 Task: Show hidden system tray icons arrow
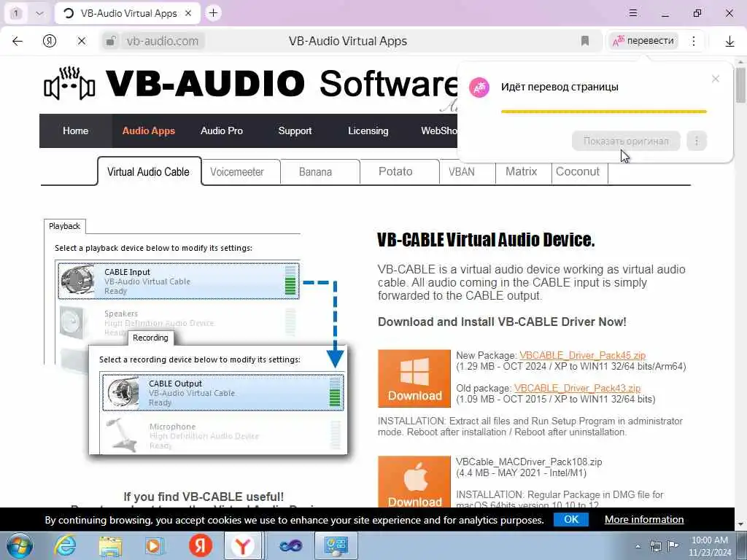(x=638, y=546)
